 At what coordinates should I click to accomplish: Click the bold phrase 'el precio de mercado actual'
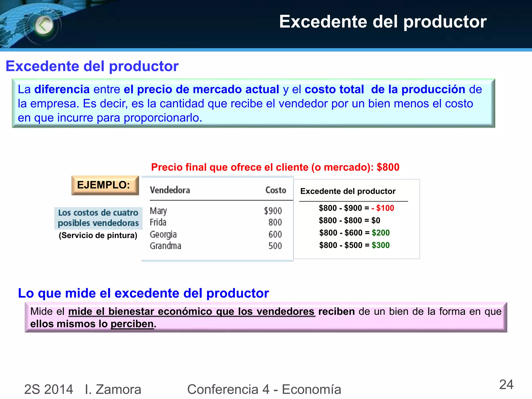201,89
